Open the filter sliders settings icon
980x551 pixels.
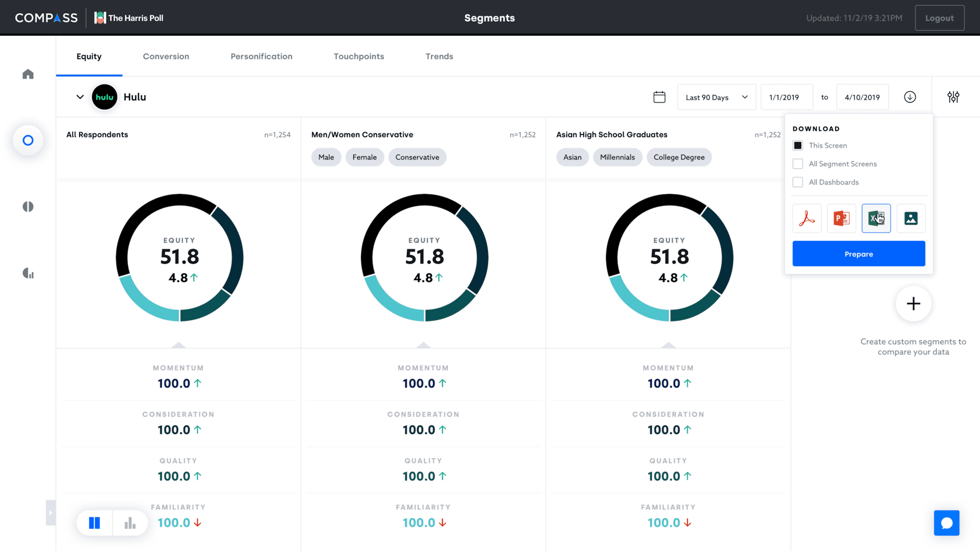click(x=953, y=97)
